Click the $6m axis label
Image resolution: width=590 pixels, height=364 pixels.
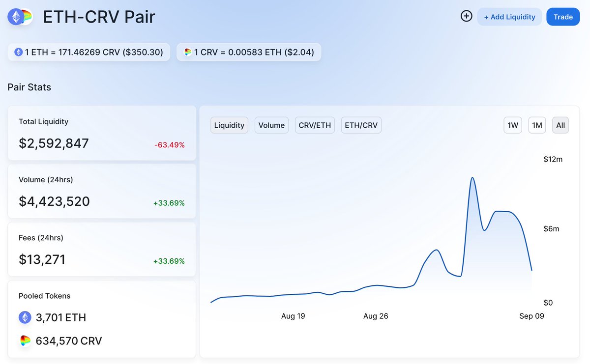pos(551,229)
